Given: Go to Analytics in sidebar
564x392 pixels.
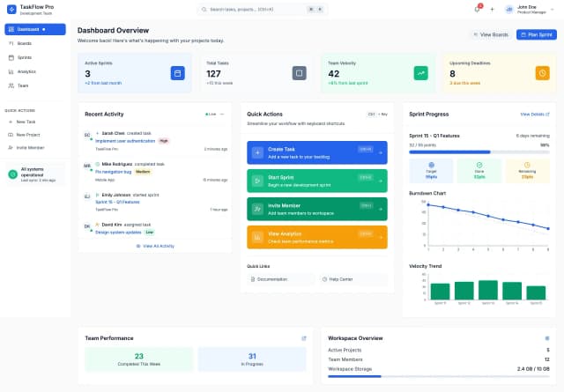Looking at the screenshot, I should (26, 71).
